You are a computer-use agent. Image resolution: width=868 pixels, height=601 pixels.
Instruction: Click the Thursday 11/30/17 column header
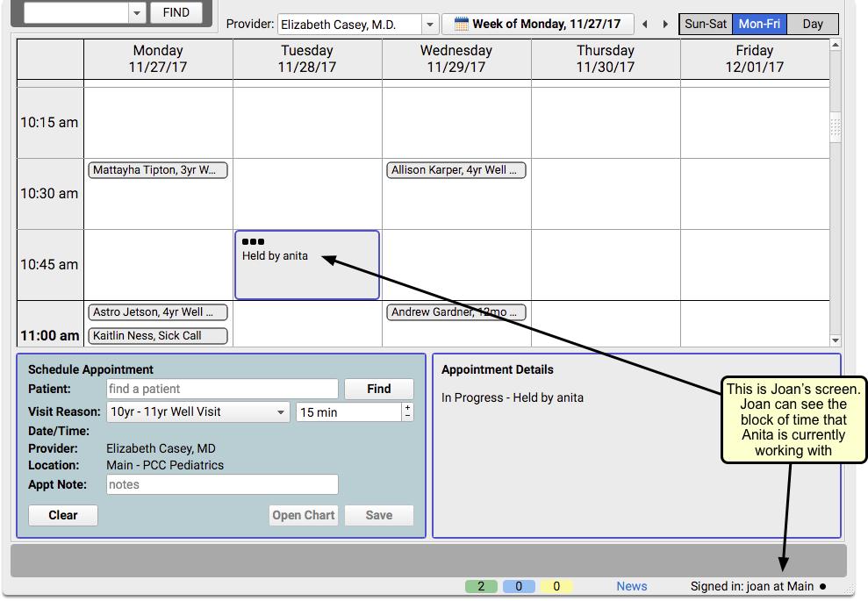606,59
